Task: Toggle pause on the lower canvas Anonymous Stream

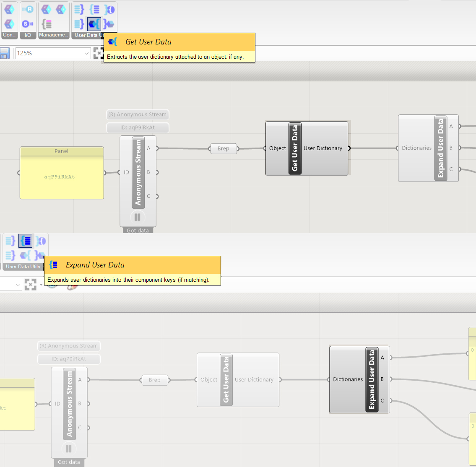Action: 68,449
